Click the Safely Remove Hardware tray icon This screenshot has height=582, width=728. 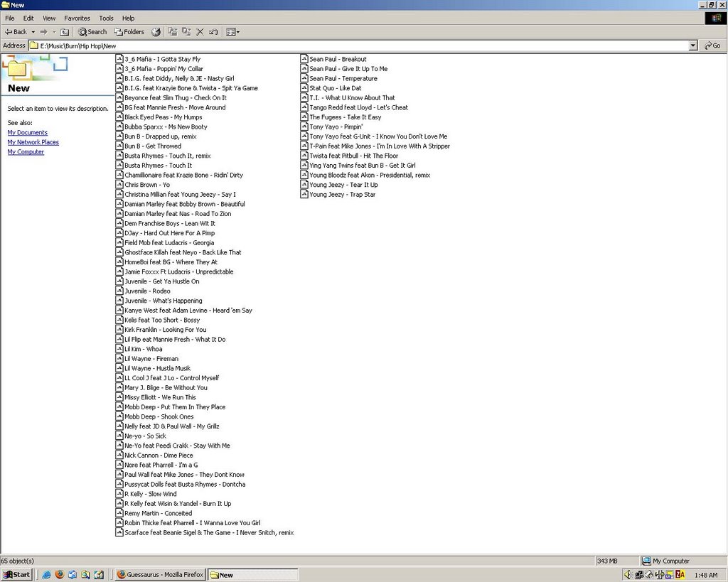click(x=649, y=575)
